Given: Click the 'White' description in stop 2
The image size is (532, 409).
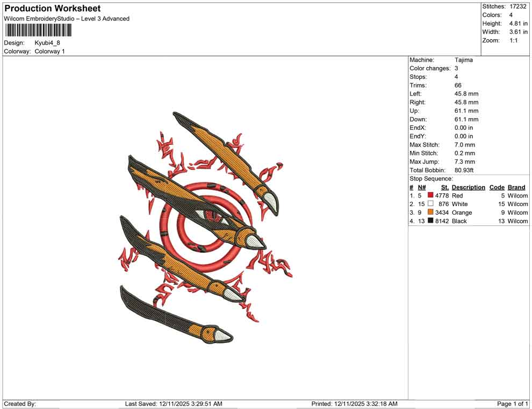Looking at the screenshot, I should click(460, 204).
